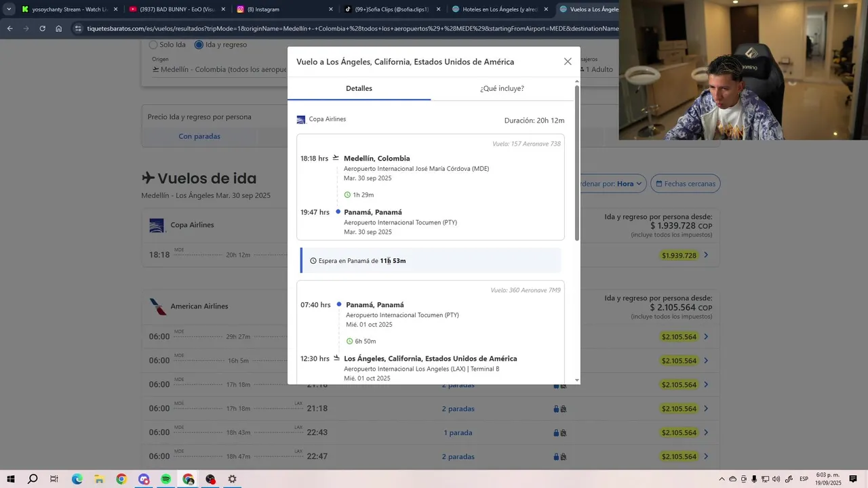Click the scroll-down arrow of the dialog
The width and height of the screenshot is (868, 488).
click(x=577, y=380)
